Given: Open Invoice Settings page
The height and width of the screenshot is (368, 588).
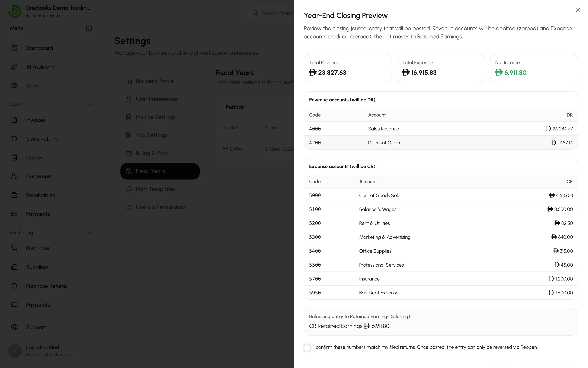Looking at the screenshot, I should click(x=160, y=117).
